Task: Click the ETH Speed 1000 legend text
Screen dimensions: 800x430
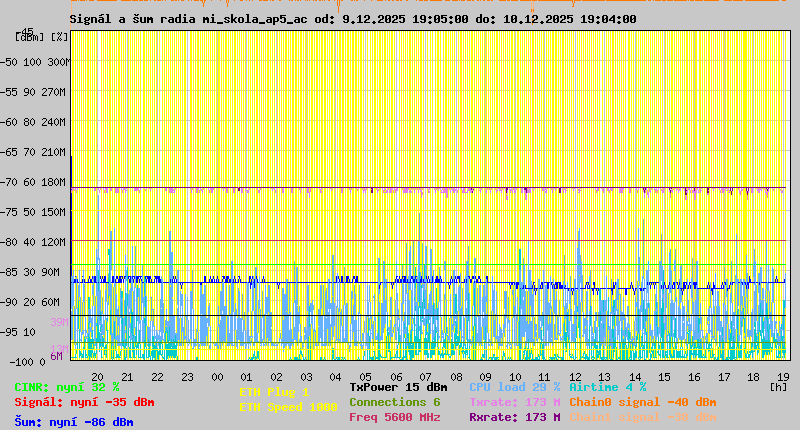Action: (288, 407)
